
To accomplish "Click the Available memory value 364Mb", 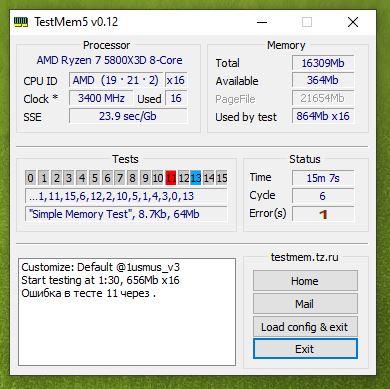I will pos(323,80).
